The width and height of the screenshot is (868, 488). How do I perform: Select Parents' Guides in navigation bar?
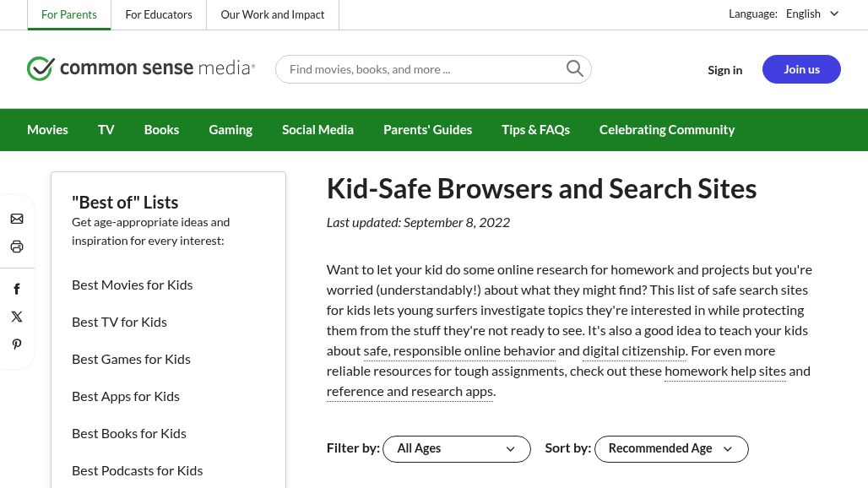pyautogui.click(x=427, y=130)
